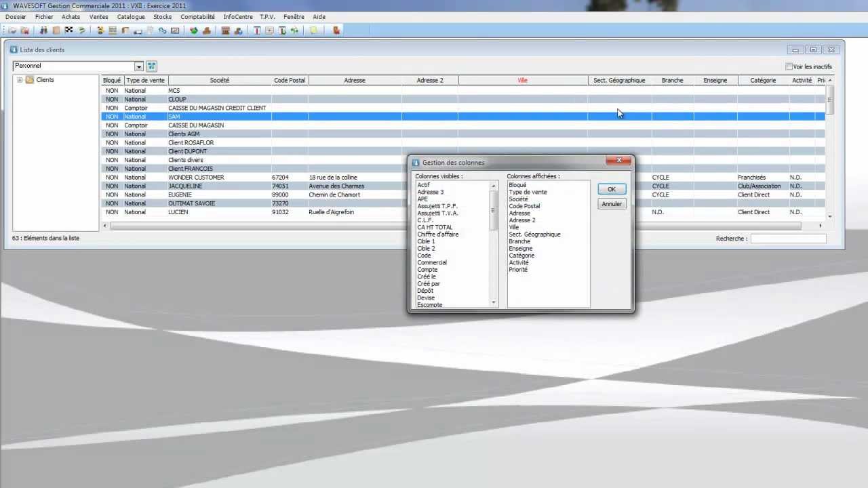Viewport: 868px width, 488px height.
Task: Select 'Adresse 3' in Colonnes visibles list
Action: tap(431, 192)
